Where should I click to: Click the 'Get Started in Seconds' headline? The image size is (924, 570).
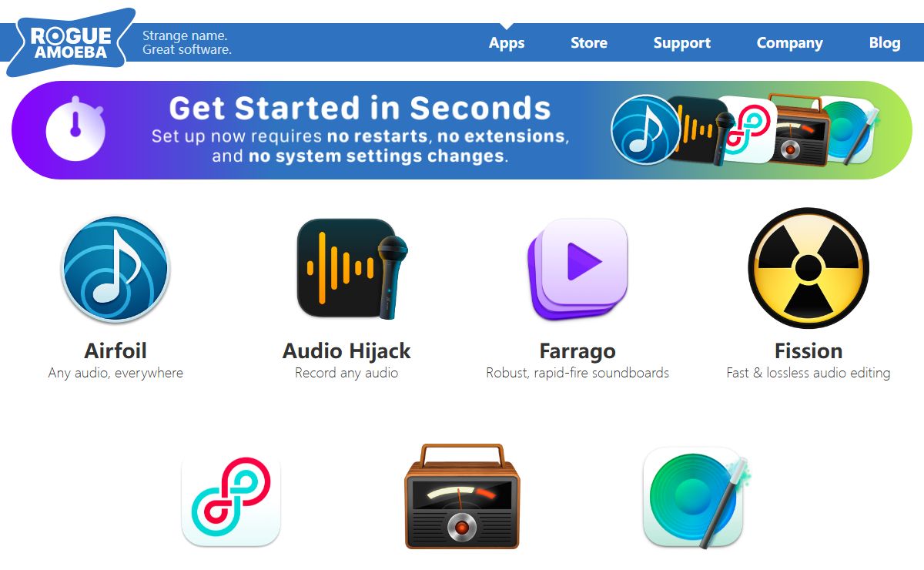[x=360, y=108]
